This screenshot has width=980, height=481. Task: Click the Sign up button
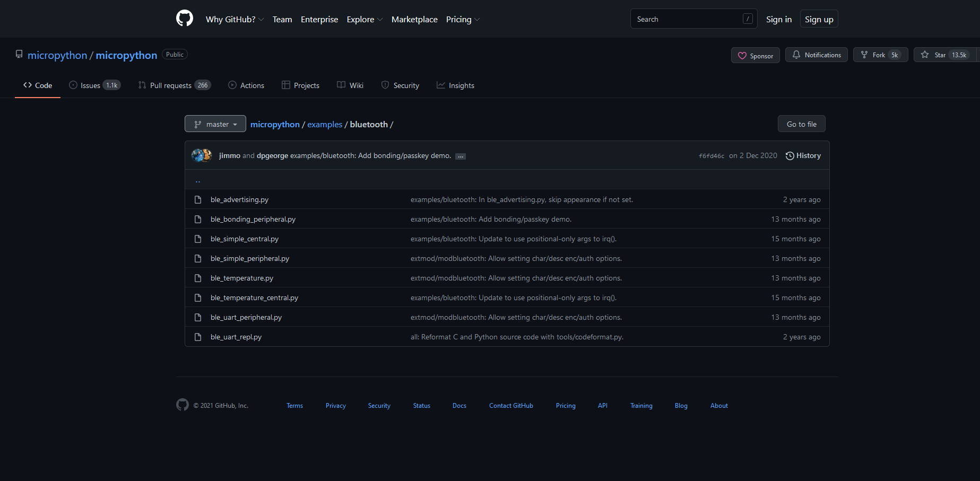pyautogui.click(x=819, y=19)
